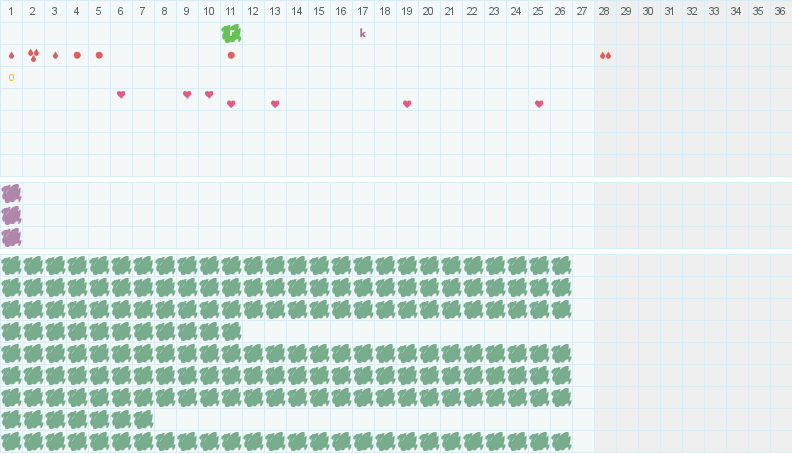
Task: Click the triple blood drop icon on day 2
Action: coord(33,55)
